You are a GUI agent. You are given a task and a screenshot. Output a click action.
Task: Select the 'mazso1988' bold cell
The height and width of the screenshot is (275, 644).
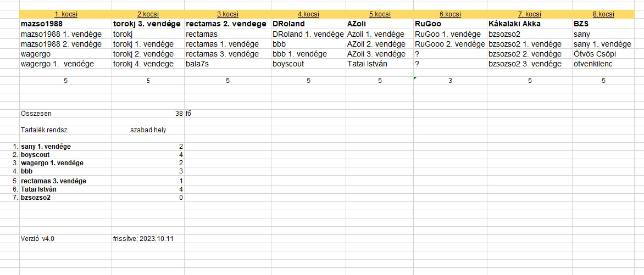pos(66,24)
